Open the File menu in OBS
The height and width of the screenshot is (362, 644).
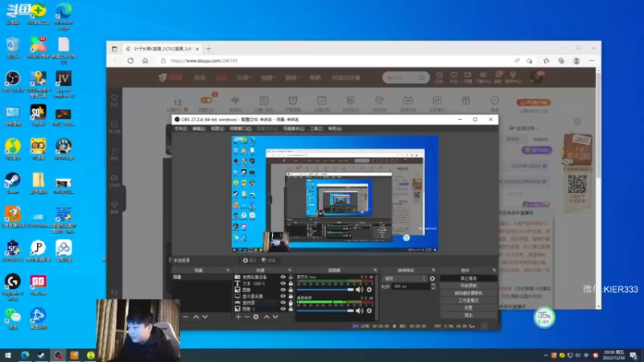click(180, 129)
